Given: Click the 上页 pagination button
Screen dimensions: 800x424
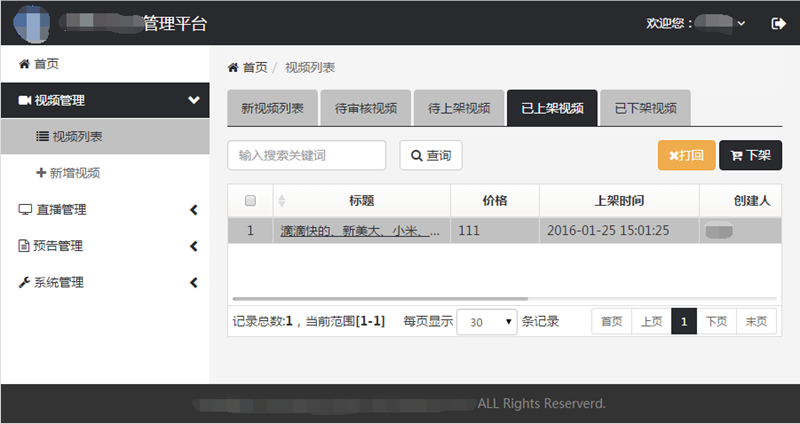Looking at the screenshot, I should point(652,321).
